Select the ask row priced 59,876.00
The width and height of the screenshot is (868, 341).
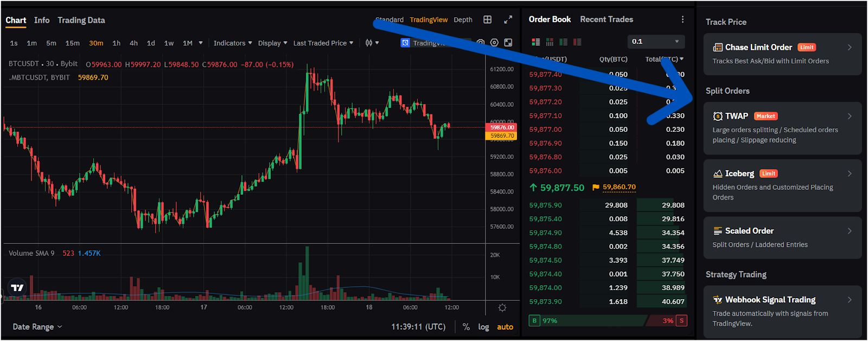pos(607,171)
